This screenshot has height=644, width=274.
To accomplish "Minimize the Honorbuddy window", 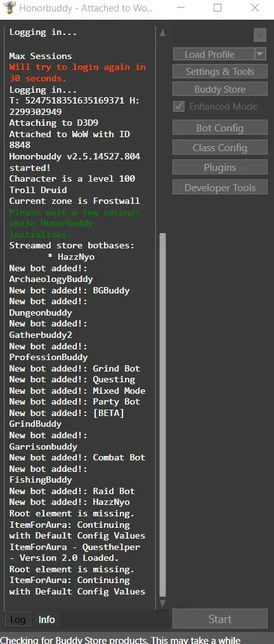I will click(x=181, y=8).
